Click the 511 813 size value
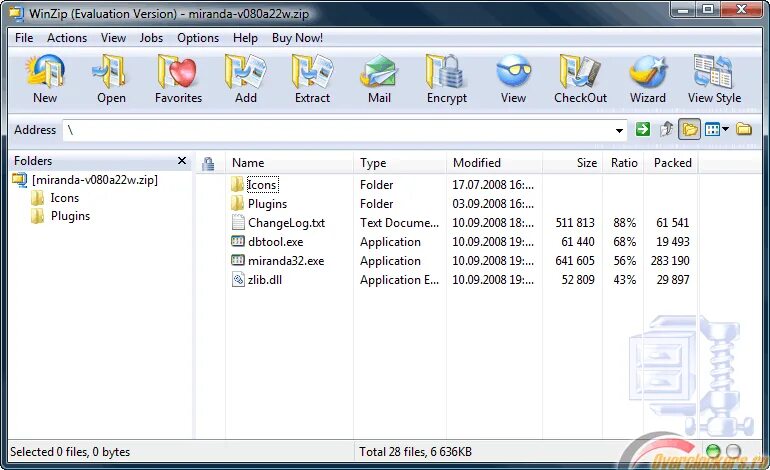Viewport: 770px width, 470px height. (575, 223)
